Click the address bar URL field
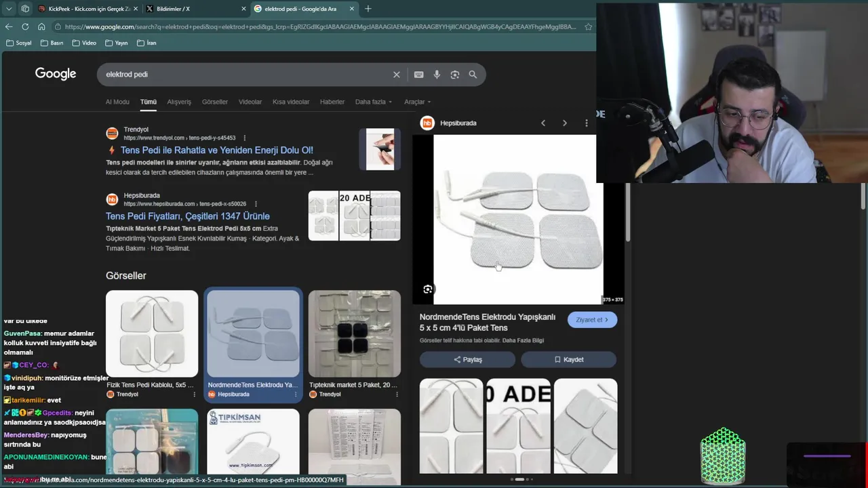 click(321, 26)
